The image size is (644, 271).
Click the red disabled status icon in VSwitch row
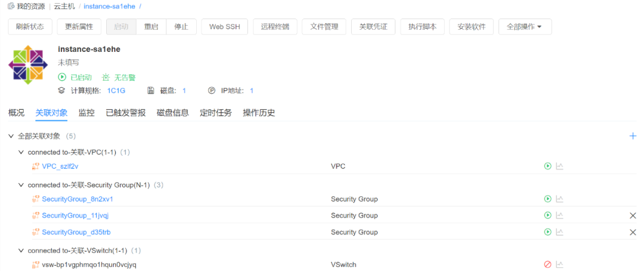547,265
